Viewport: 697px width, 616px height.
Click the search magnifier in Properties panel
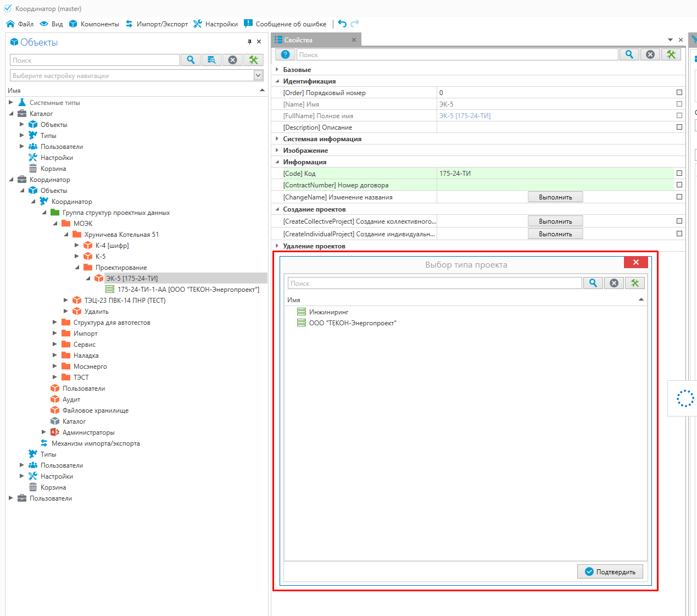pos(629,54)
